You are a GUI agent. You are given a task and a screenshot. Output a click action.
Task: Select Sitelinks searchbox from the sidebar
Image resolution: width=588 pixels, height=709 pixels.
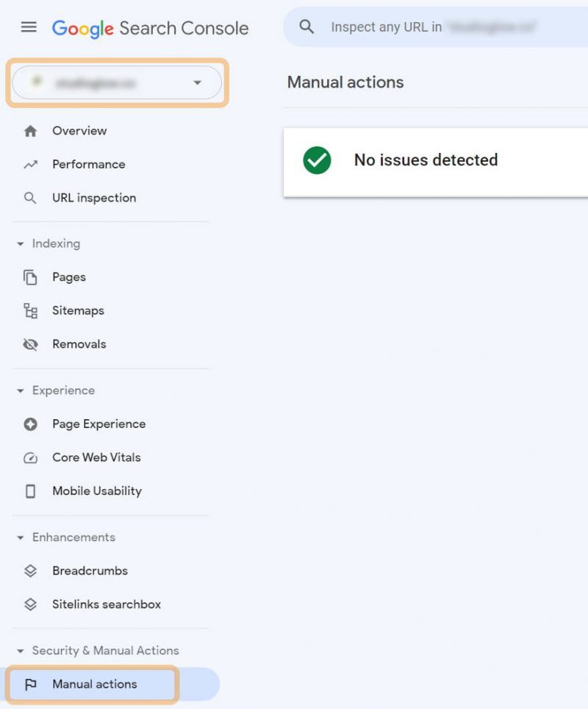30,604
